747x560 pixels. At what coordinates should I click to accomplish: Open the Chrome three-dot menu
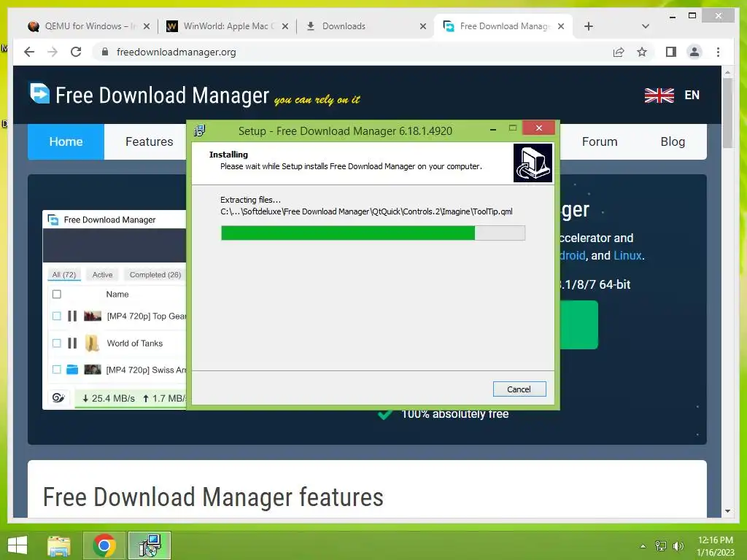(718, 52)
